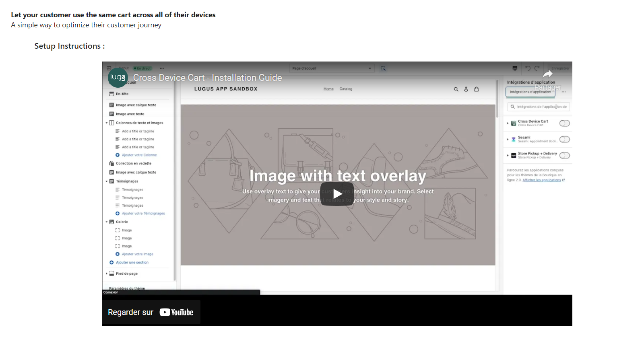Viewport: 644px width, 362px height.
Task: Click the Partager share arrow icon
Action: tap(547, 74)
